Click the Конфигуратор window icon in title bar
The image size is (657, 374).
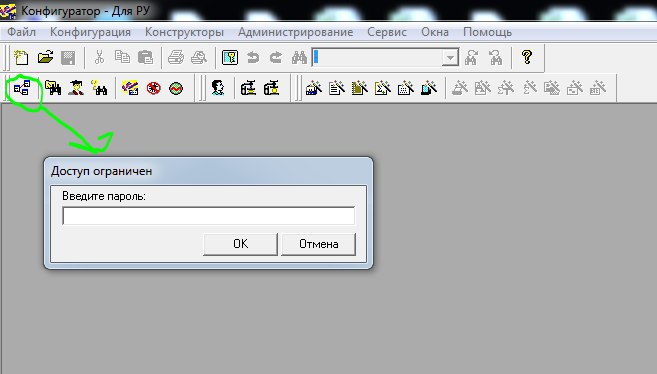point(8,11)
